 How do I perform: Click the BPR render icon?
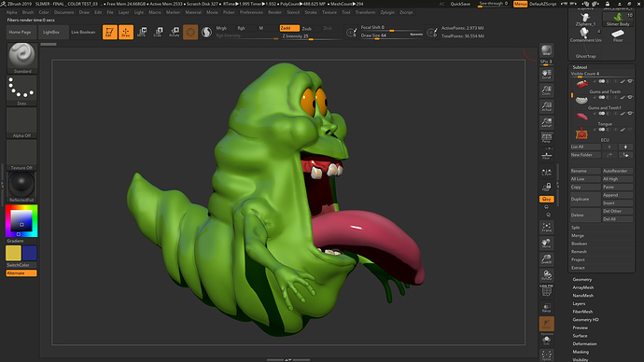[546, 50]
